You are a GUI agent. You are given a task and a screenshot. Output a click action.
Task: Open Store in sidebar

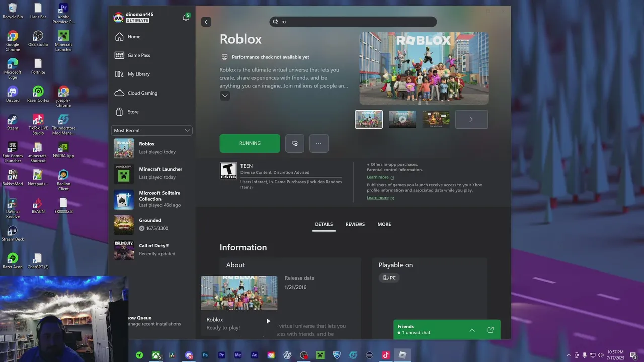tap(151, 112)
